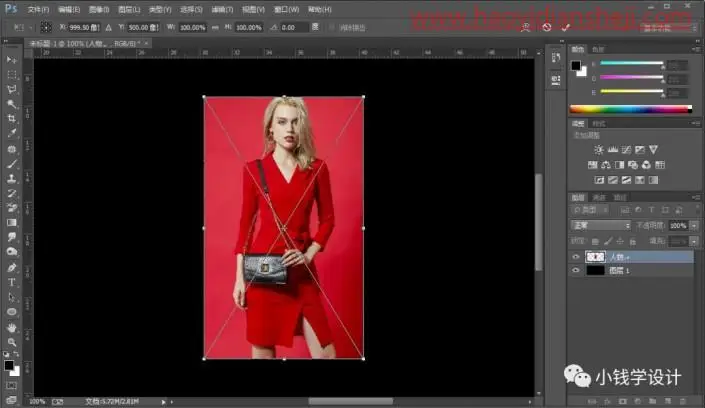This screenshot has width=705, height=408.
Task: Hide 图层 1 using its eye icon
Action: (576, 270)
